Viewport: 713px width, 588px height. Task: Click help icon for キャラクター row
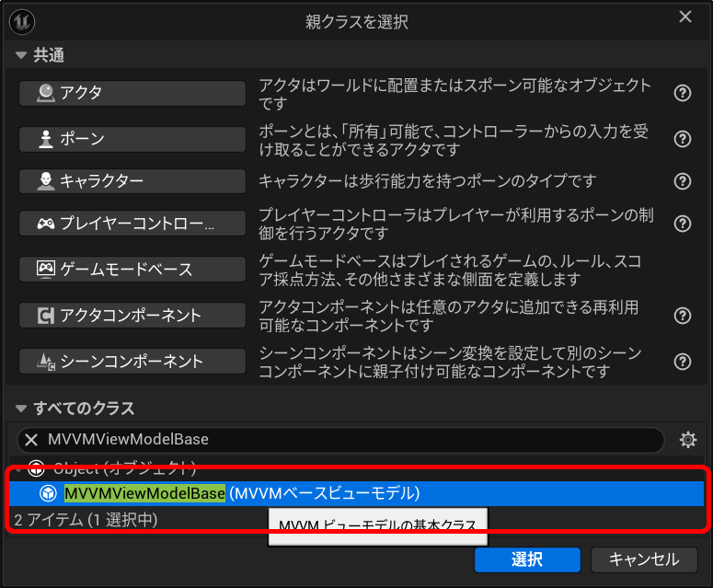pyautogui.click(x=683, y=181)
